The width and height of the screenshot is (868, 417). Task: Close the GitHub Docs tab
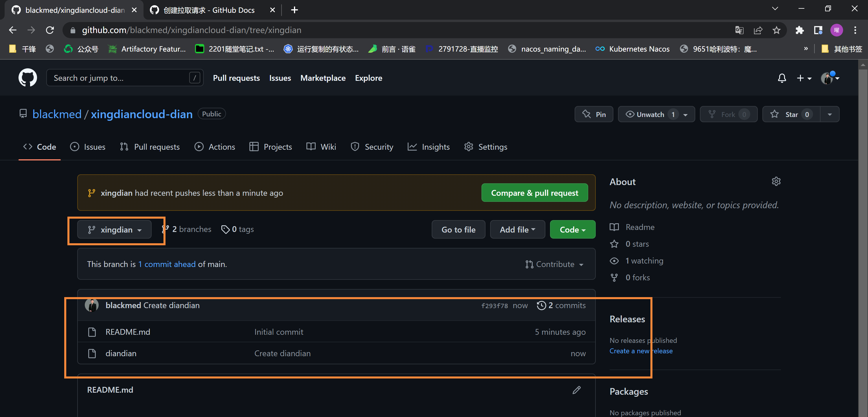(273, 10)
